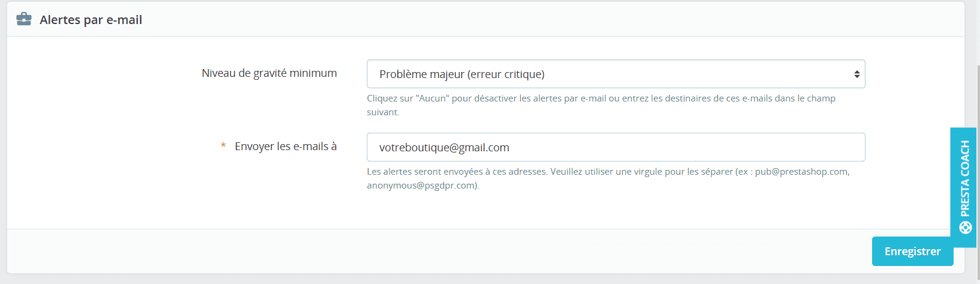
Task: Click the lifebuoy icon on the PRESTA COACH tab
Action: click(965, 228)
